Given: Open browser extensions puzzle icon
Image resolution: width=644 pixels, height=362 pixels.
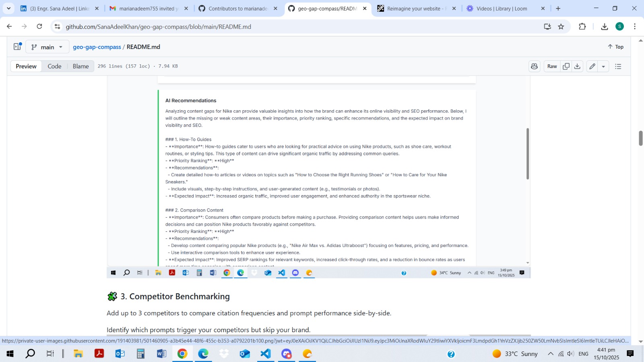Looking at the screenshot, I should [x=582, y=27].
